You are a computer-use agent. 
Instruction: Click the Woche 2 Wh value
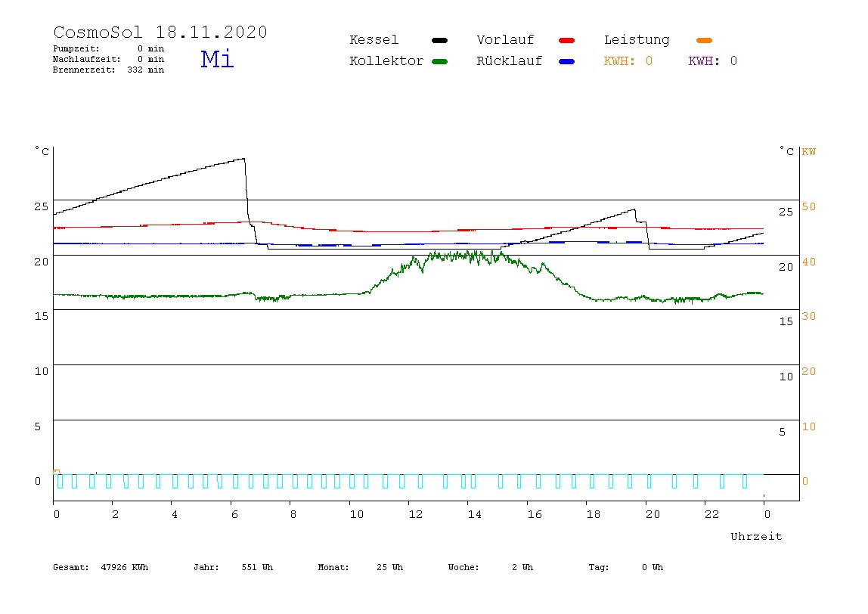pos(491,567)
